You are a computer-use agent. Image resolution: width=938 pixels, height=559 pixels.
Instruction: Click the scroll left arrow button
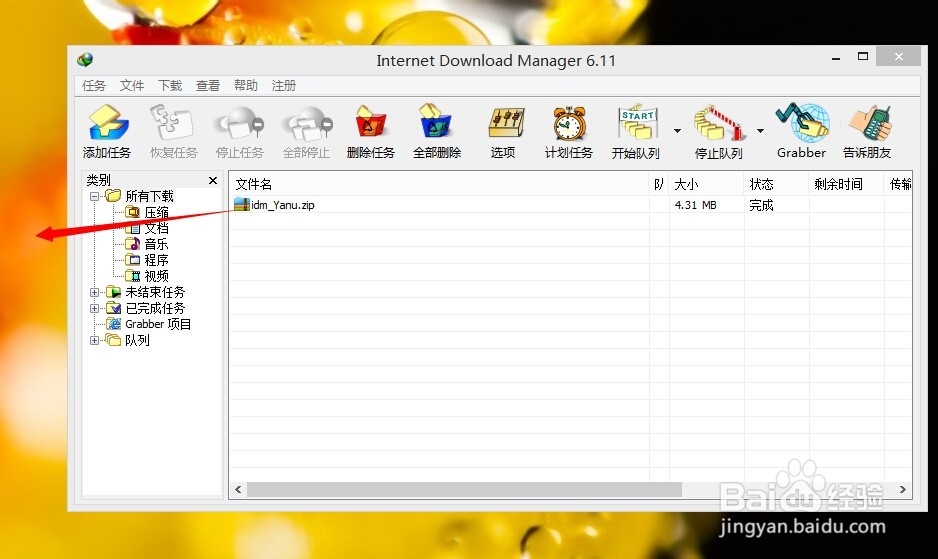point(238,490)
